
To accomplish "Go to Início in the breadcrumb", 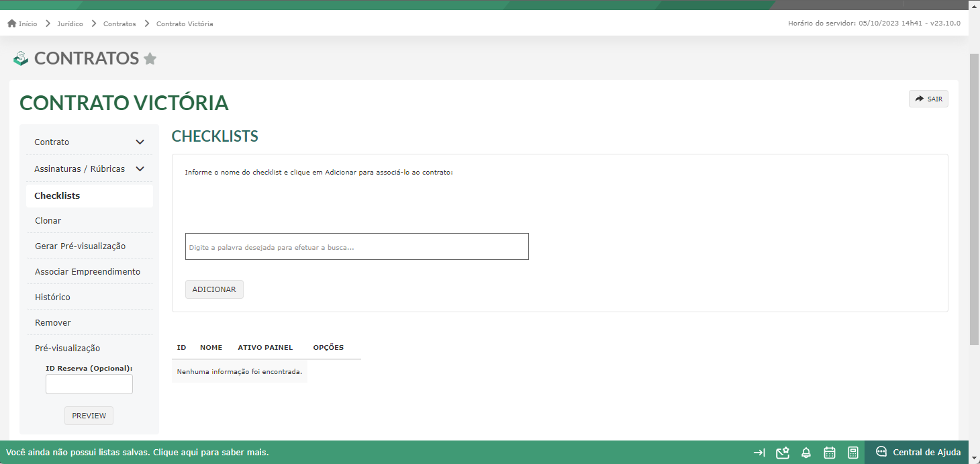I will click(28, 24).
